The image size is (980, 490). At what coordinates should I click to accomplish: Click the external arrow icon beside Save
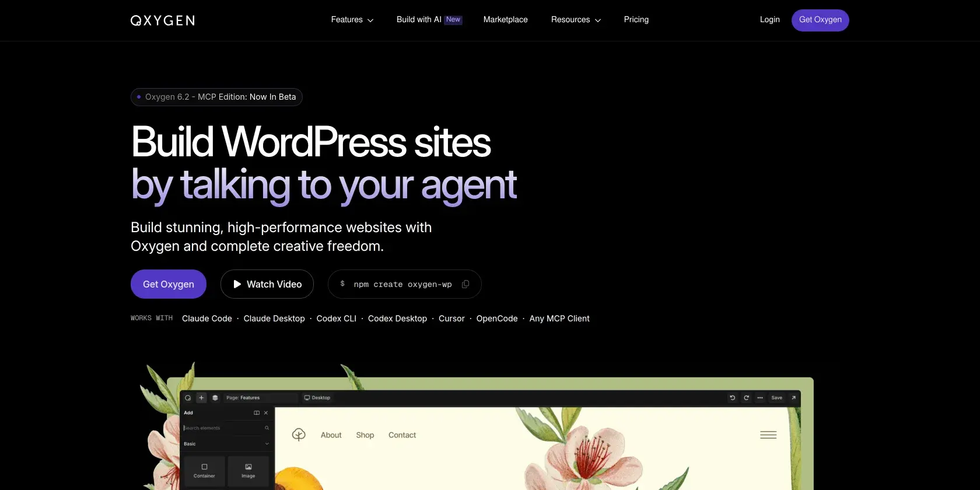tap(793, 398)
